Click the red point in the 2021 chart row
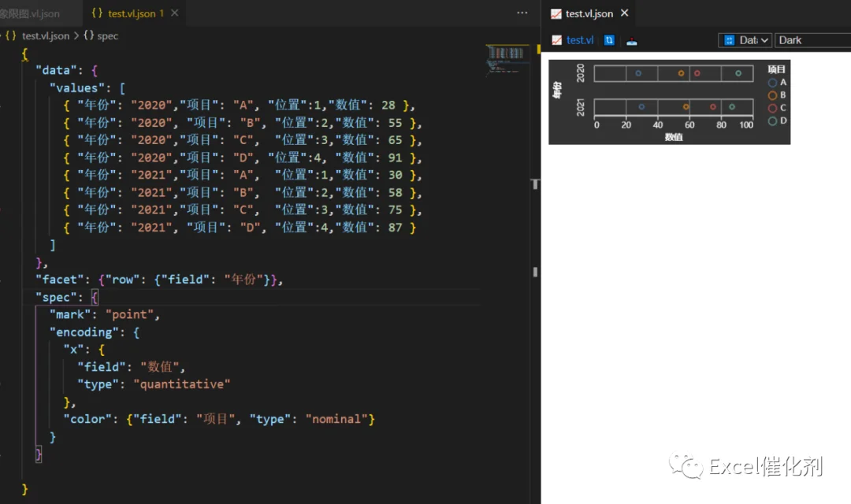 pyautogui.click(x=712, y=107)
